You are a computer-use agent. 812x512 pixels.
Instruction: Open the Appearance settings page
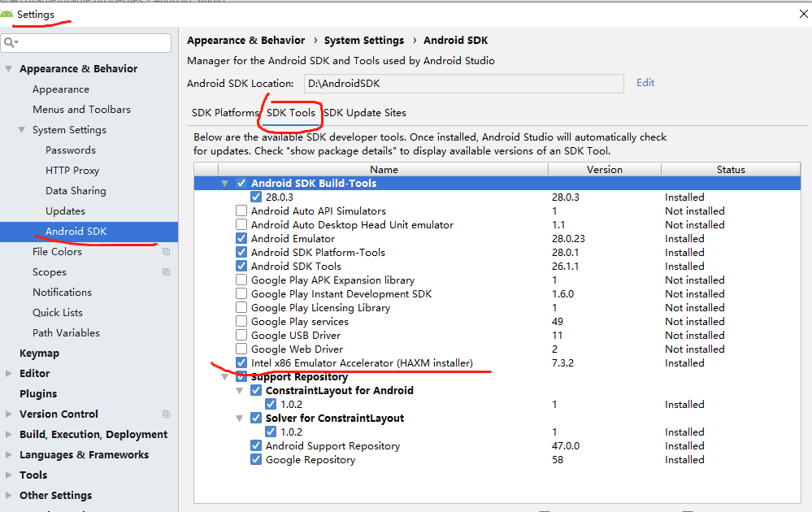pyautogui.click(x=61, y=89)
